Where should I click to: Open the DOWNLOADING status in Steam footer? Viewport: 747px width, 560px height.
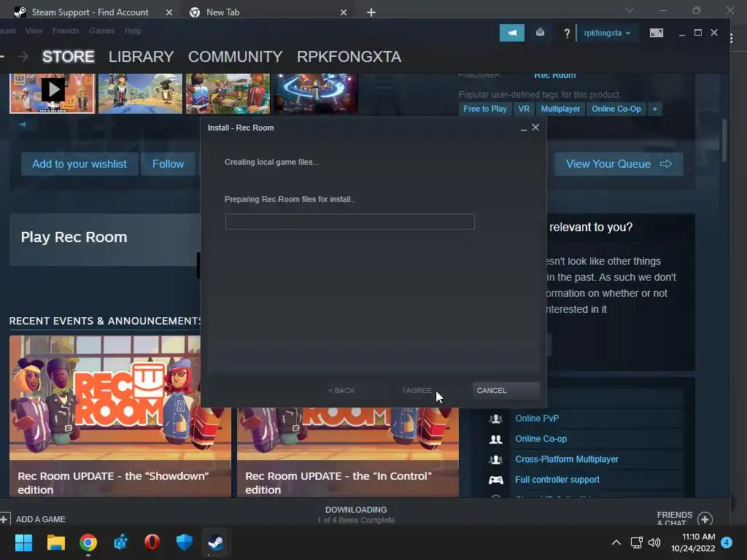pos(356,514)
